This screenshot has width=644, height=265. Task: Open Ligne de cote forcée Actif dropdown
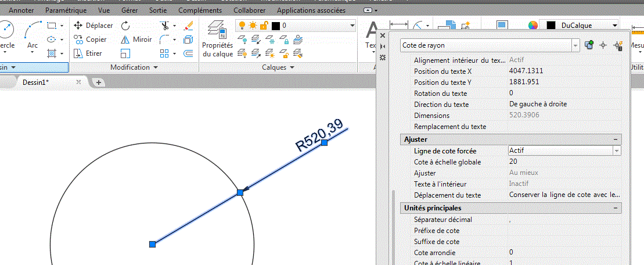click(616, 151)
